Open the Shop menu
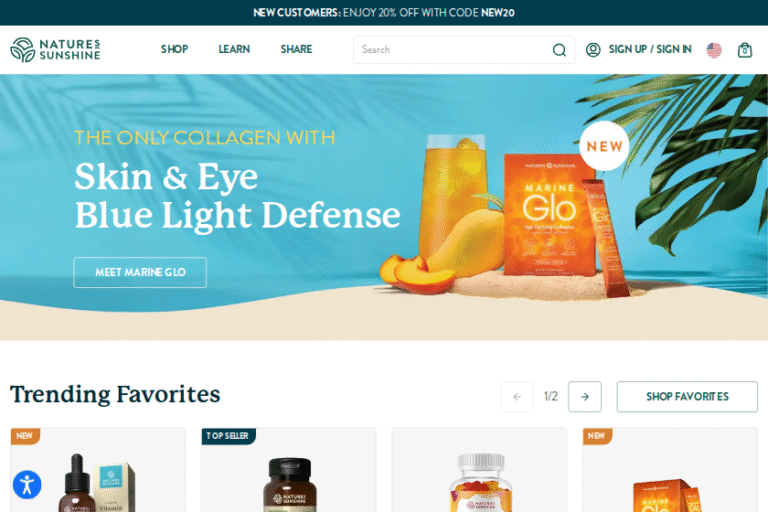This screenshot has height=512, width=768. coord(174,49)
